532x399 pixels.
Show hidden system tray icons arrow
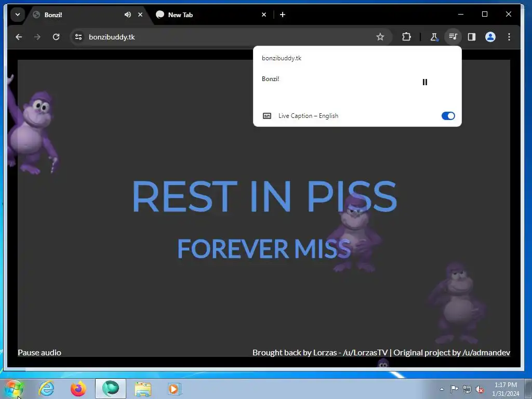pos(442,389)
